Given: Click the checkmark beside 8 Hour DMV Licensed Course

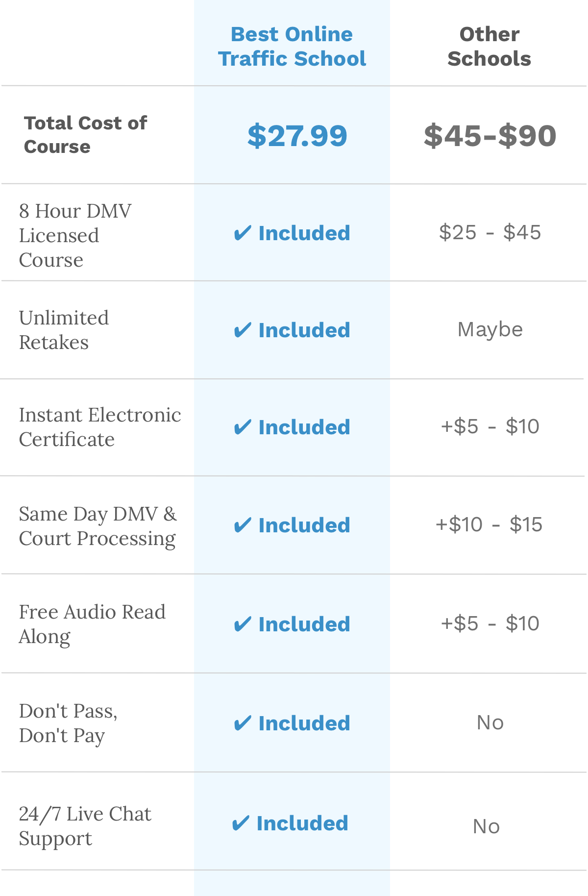Looking at the screenshot, I should click(243, 233).
